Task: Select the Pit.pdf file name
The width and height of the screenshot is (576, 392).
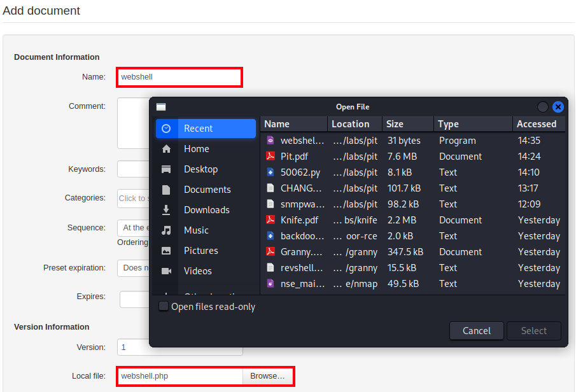Action: 294,157
